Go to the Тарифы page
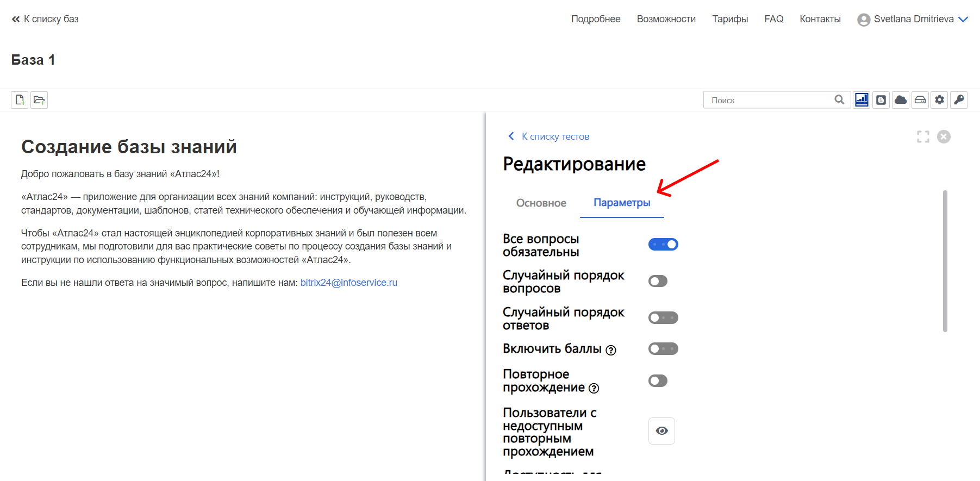 (x=730, y=19)
